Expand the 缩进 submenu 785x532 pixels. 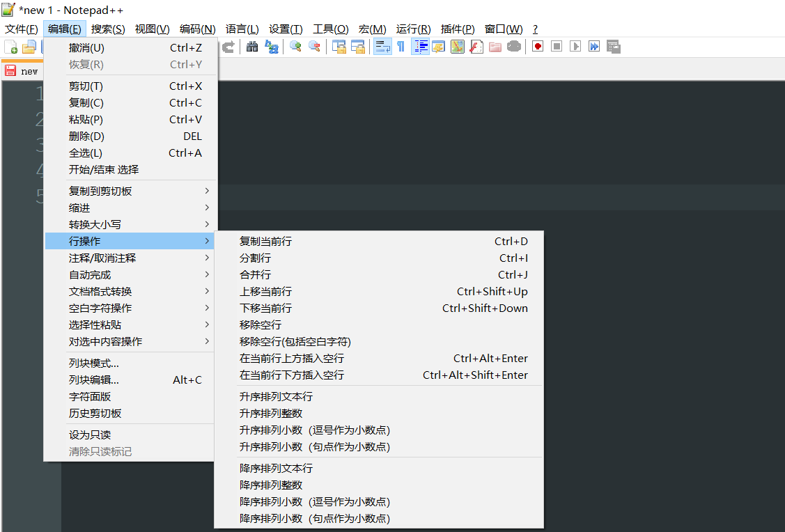click(x=131, y=208)
